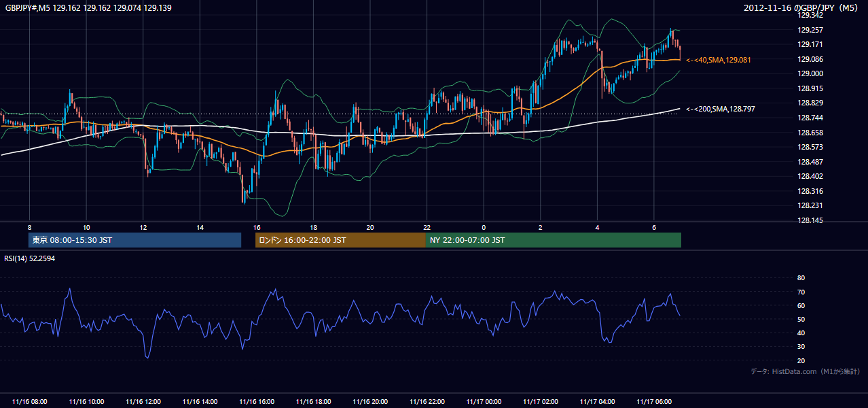Click the RSI scale value 70
Image resolution: width=868 pixels, height=408 pixels.
801,292
